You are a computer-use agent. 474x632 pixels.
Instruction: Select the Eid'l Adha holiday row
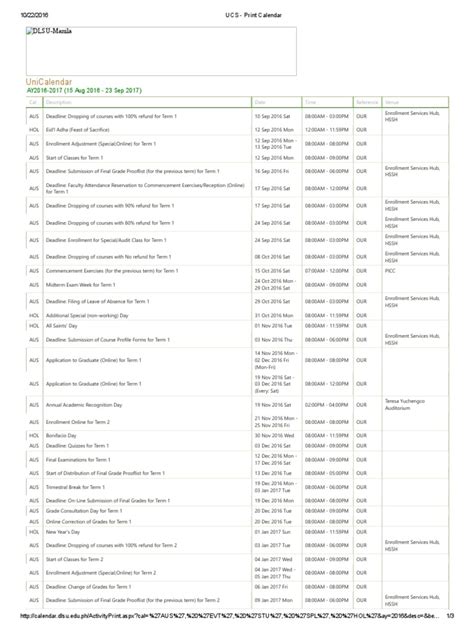[x=237, y=130]
